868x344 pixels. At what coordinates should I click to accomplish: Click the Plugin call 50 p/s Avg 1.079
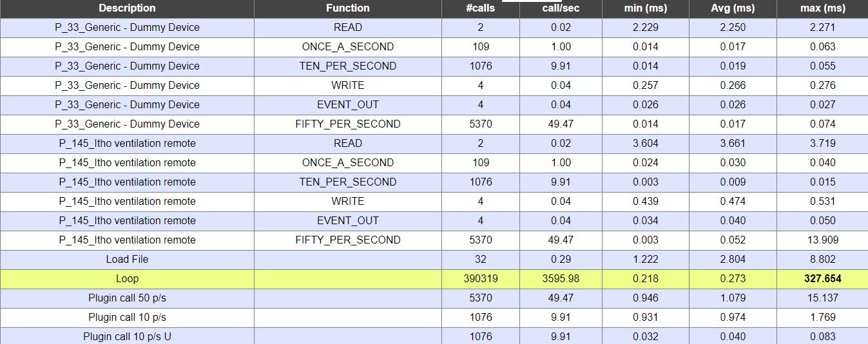(733, 298)
